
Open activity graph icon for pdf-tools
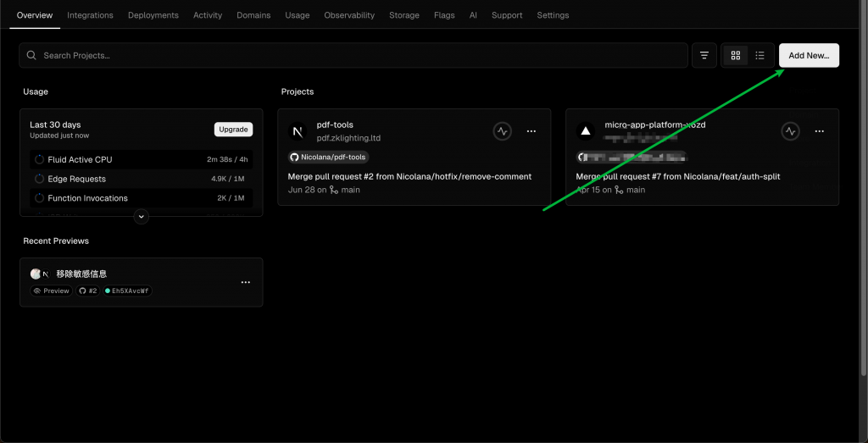pos(503,131)
